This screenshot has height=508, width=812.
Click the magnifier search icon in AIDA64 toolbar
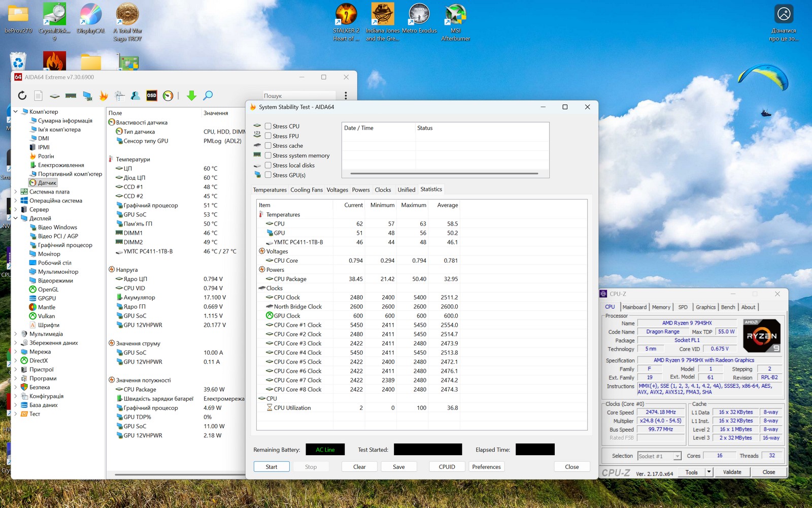[208, 96]
